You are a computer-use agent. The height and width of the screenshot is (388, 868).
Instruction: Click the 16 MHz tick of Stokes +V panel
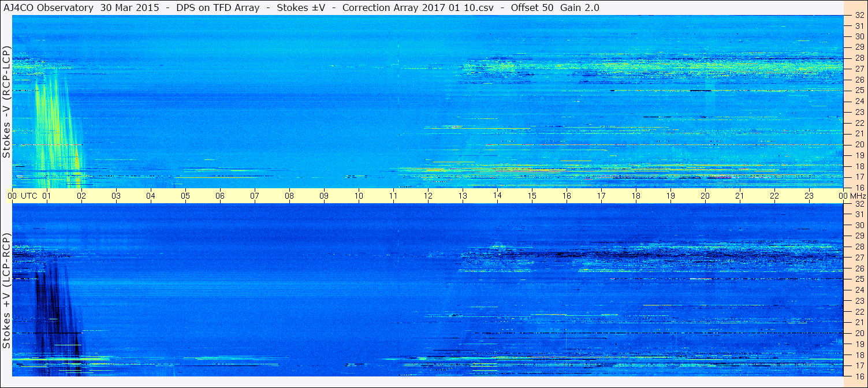click(859, 376)
